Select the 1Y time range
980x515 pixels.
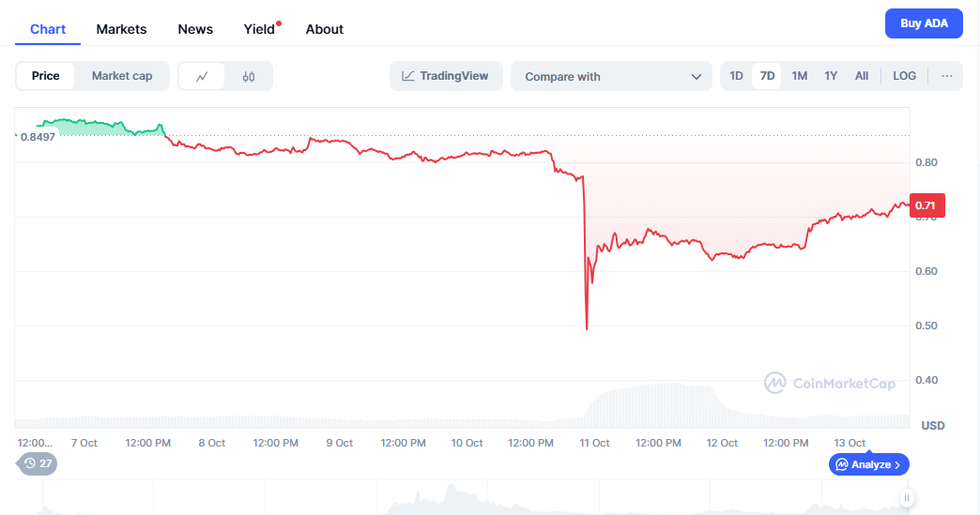831,76
